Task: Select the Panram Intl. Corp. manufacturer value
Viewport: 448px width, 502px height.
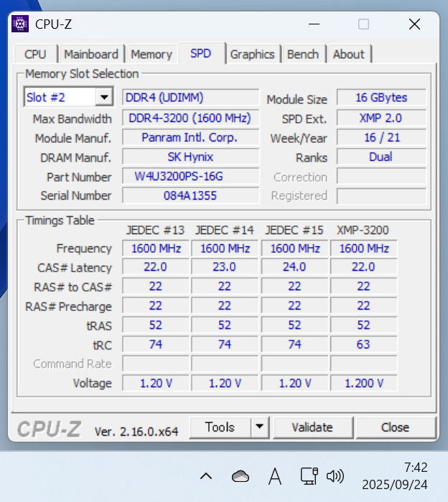Action: pyautogui.click(x=190, y=138)
